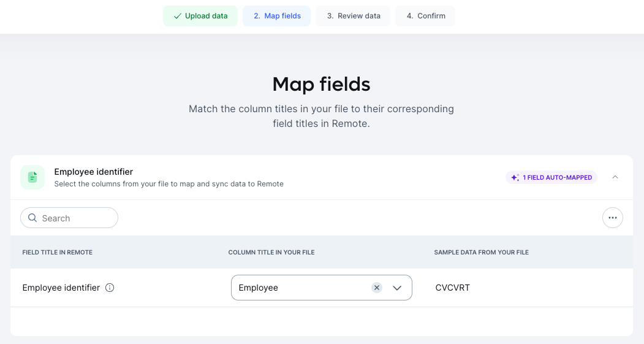
Task: Click the green checkmark on Upload data
Action: (x=178, y=16)
